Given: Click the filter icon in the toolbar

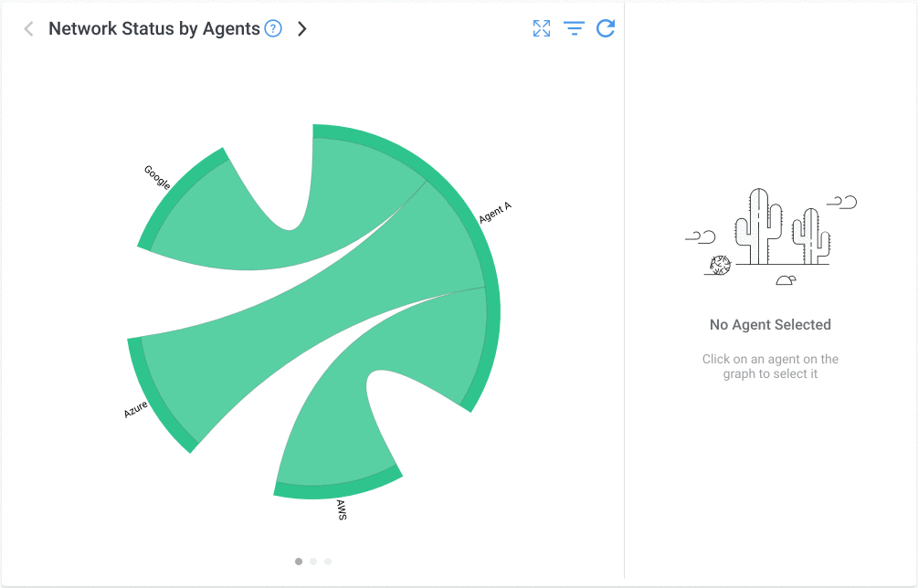Looking at the screenshot, I should coord(574,28).
